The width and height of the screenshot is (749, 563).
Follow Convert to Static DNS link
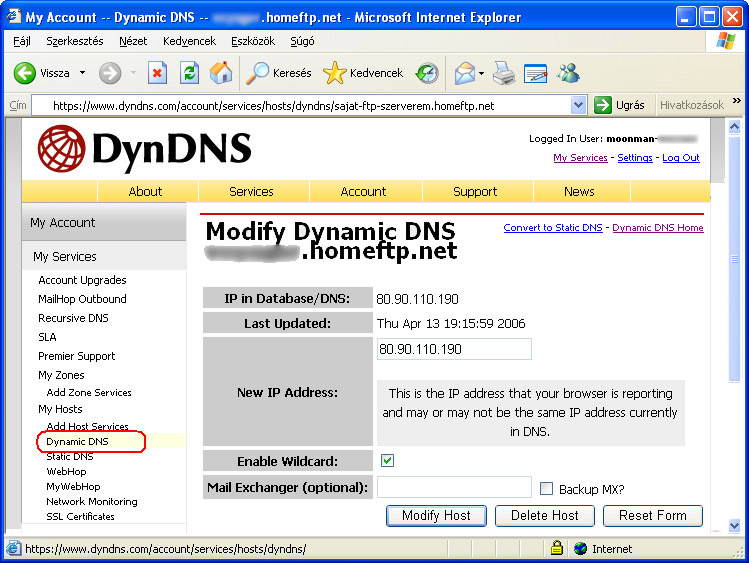[x=553, y=228]
